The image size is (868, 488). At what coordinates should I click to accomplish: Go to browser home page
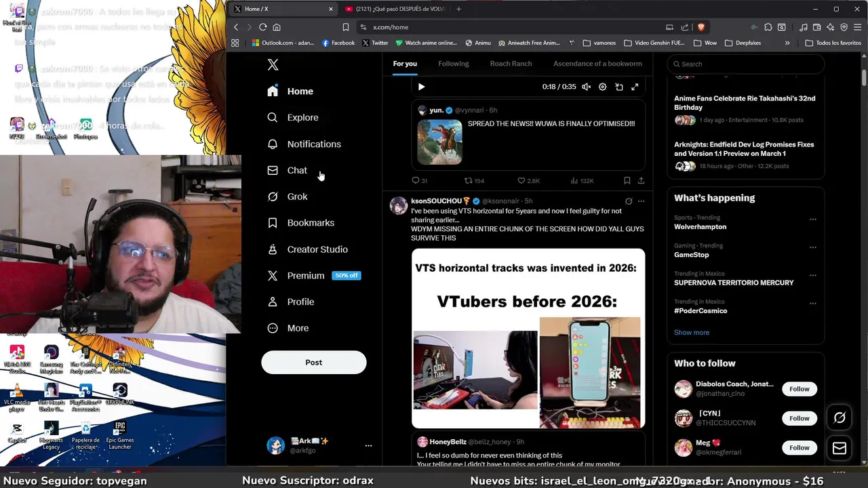pos(277,27)
